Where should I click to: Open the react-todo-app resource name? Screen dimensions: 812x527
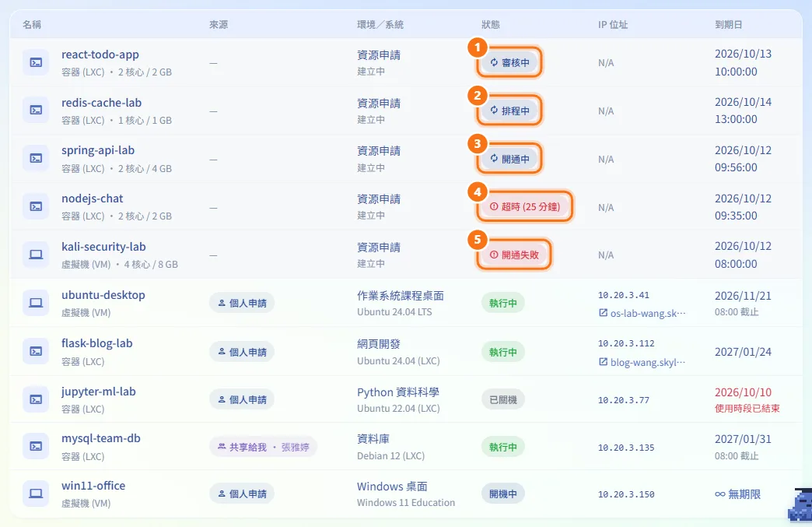100,54
